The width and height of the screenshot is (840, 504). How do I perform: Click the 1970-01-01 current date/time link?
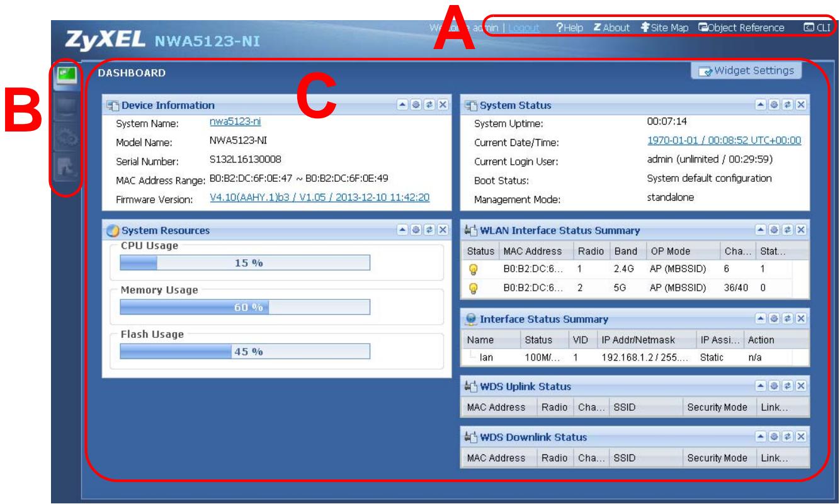724,141
